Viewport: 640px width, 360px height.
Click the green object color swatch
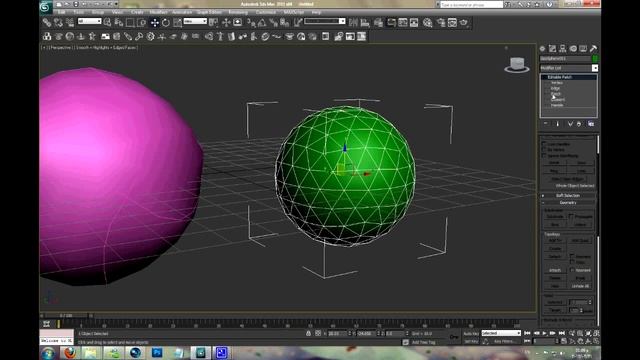click(595, 59)
